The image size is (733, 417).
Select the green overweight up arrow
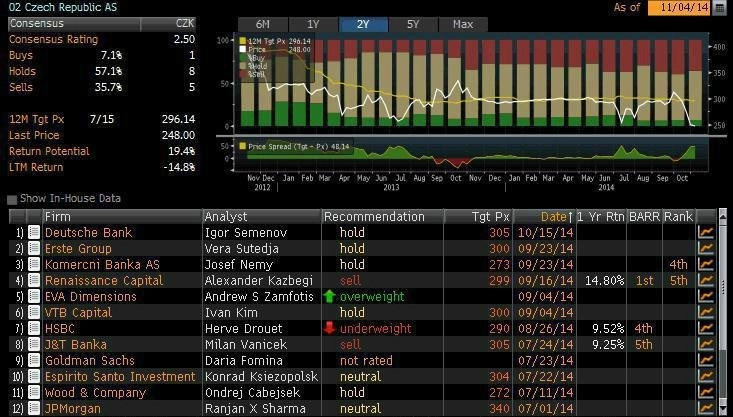coord(330,296)
